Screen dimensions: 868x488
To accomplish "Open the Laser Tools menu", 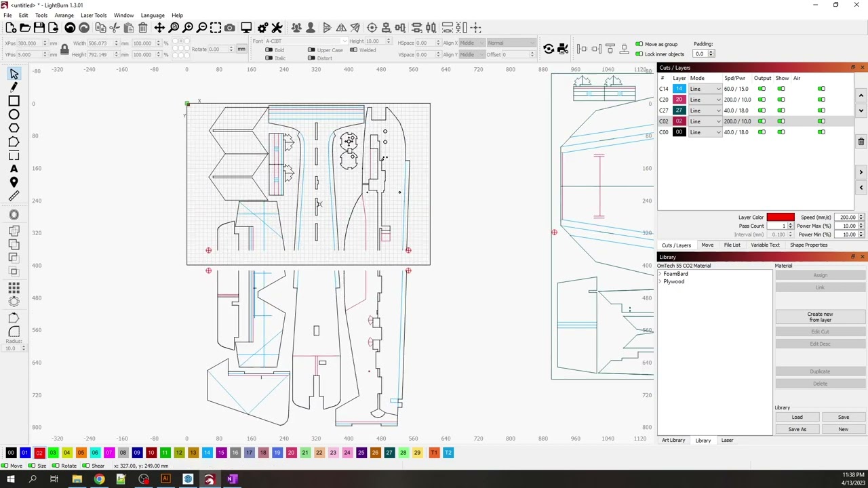I will pos(94,15).
